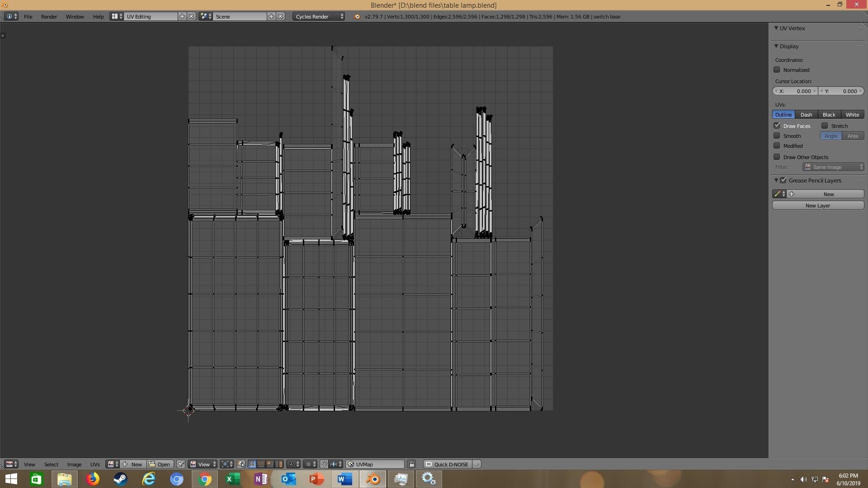Click the Quick D-NOISE button
868x488 pixels.
pos(448,464)
